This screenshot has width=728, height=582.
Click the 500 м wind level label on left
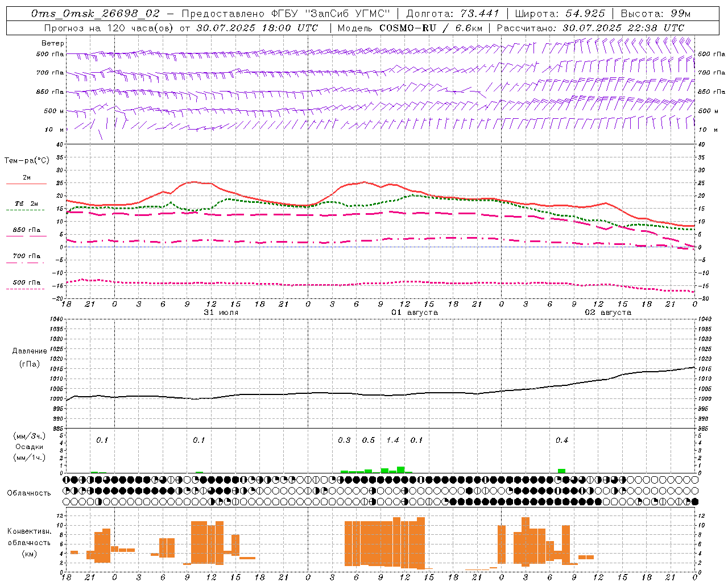point(54,111)
